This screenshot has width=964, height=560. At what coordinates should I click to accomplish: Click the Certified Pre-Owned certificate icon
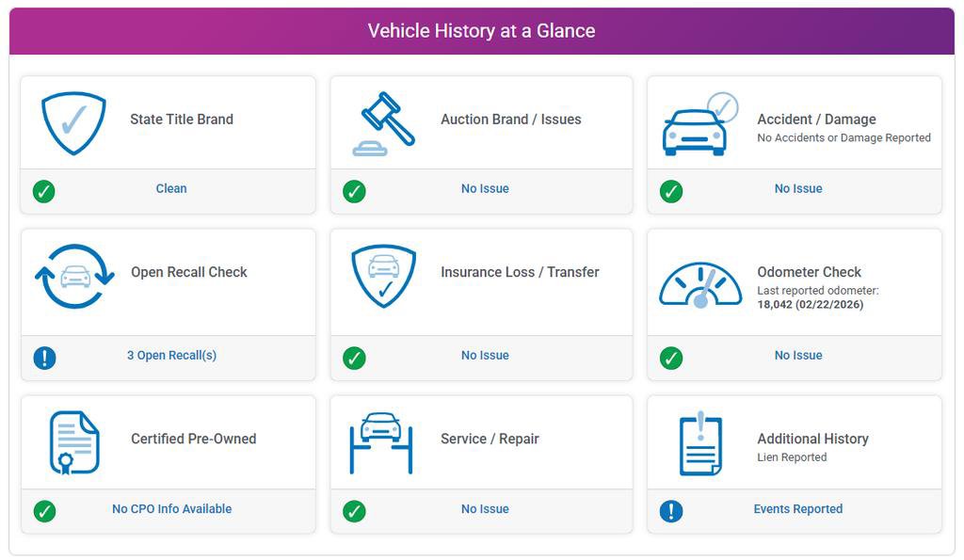pos(74,442)
